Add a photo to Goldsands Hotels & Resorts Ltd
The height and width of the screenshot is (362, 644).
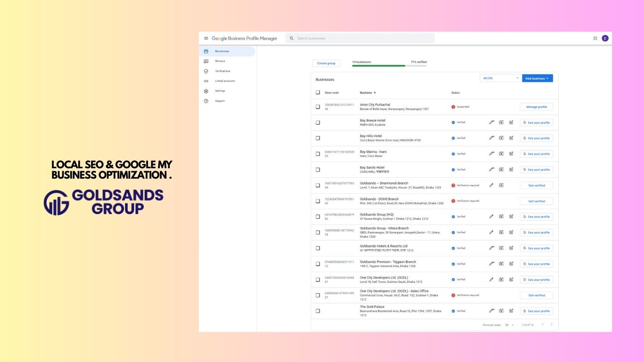(x=501, y=248)
